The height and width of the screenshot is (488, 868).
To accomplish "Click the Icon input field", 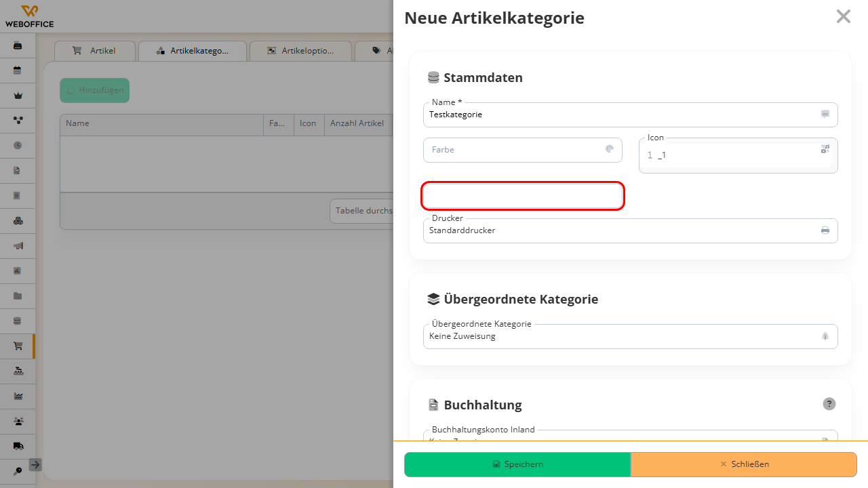I will coord(738,155).
